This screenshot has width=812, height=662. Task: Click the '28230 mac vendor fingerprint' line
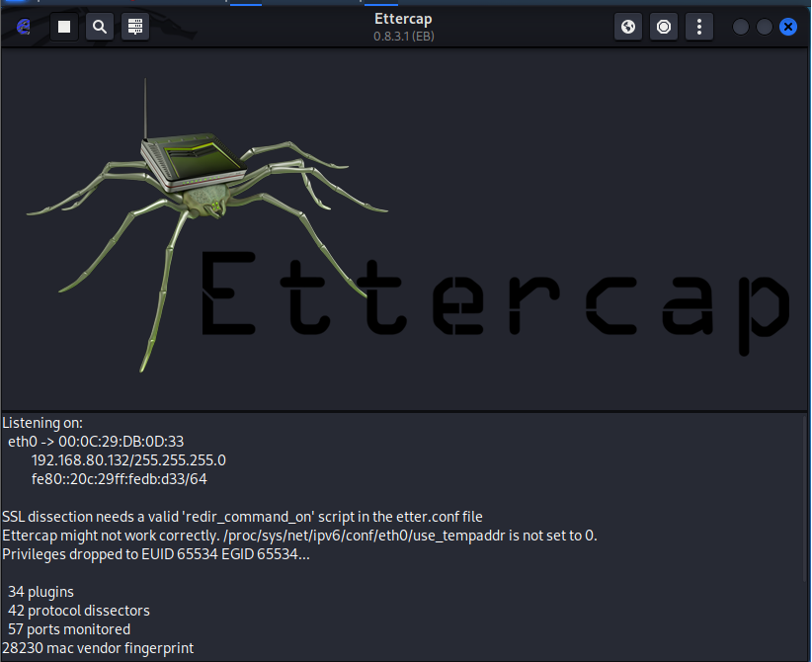tap(98, 648)
